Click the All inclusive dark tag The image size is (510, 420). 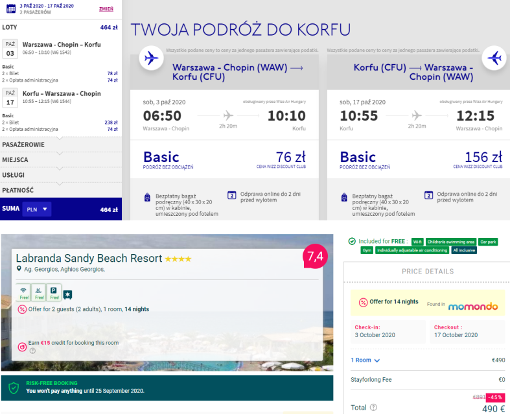click(x=464, y=250)
